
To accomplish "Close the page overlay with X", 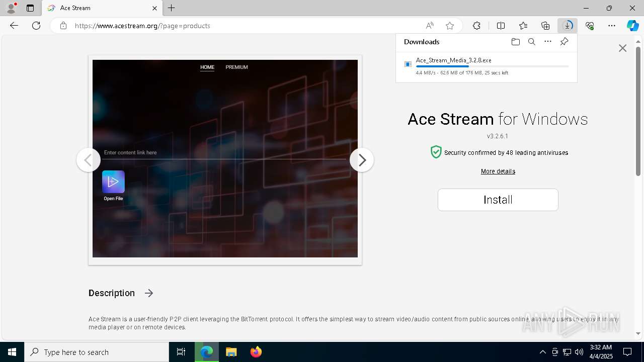I will pyautogui.click(x=622, y=48).
